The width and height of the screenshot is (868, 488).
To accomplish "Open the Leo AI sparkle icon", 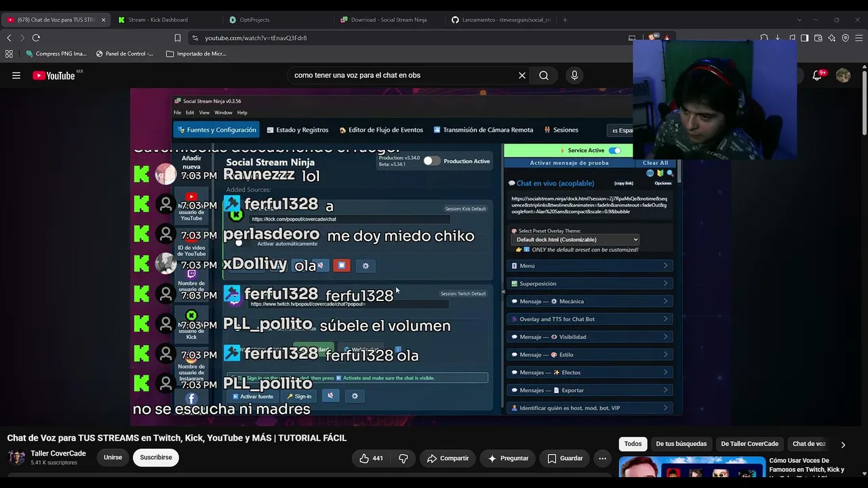I will (832, 38).
